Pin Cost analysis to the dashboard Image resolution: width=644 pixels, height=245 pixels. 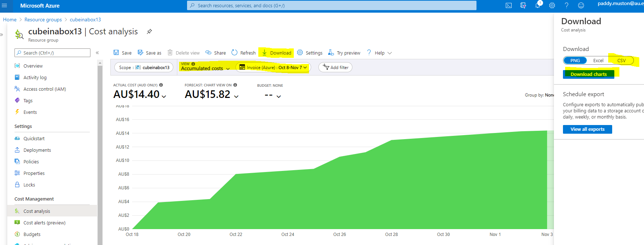click(149, 31)
